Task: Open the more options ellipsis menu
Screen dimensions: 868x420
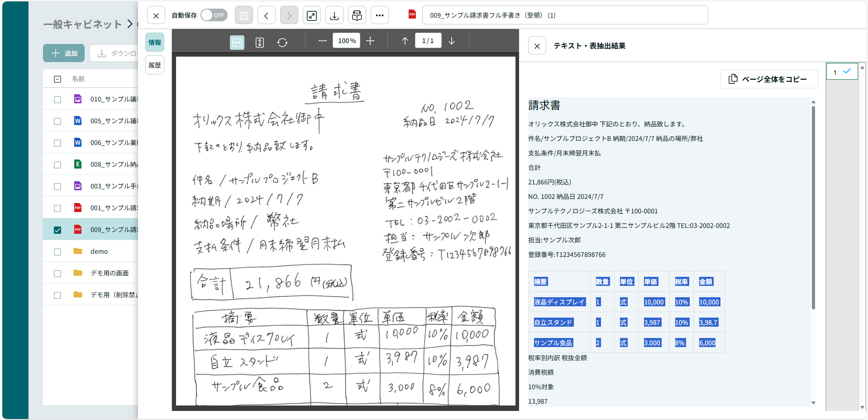Action: [x=380, y=15]
